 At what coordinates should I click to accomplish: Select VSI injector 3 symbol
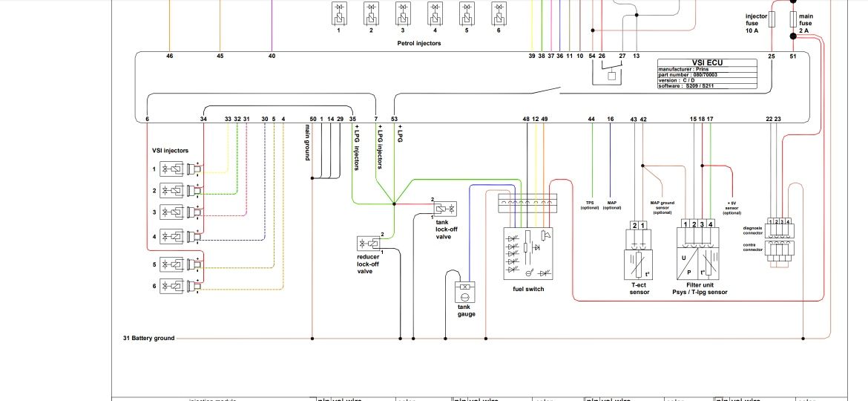171,212
